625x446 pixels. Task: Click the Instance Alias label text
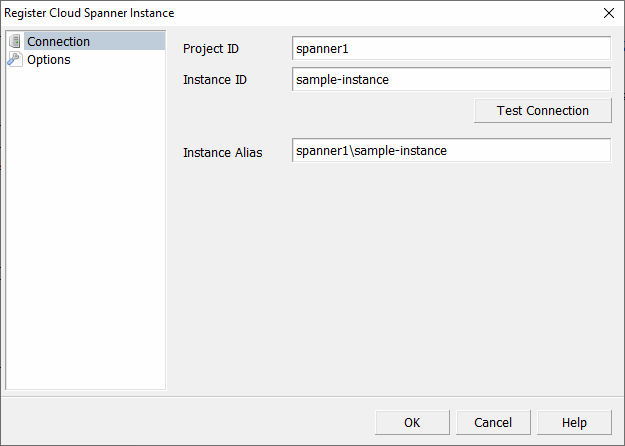point(222,153)
